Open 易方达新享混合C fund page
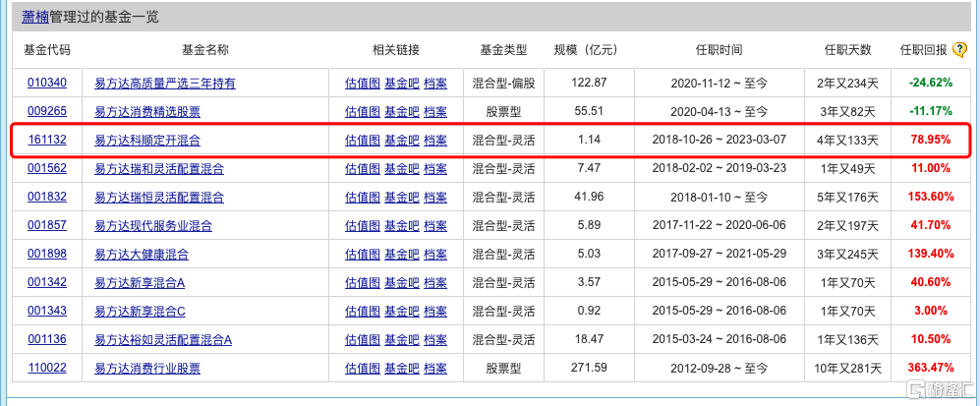The height and width of the screenshot is (406, 980). (x=140, y=311)
